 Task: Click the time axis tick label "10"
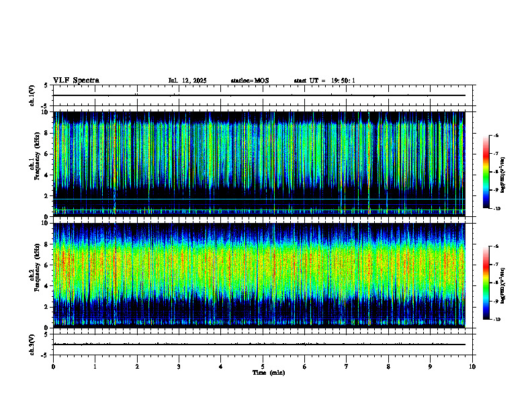(472, 367)
